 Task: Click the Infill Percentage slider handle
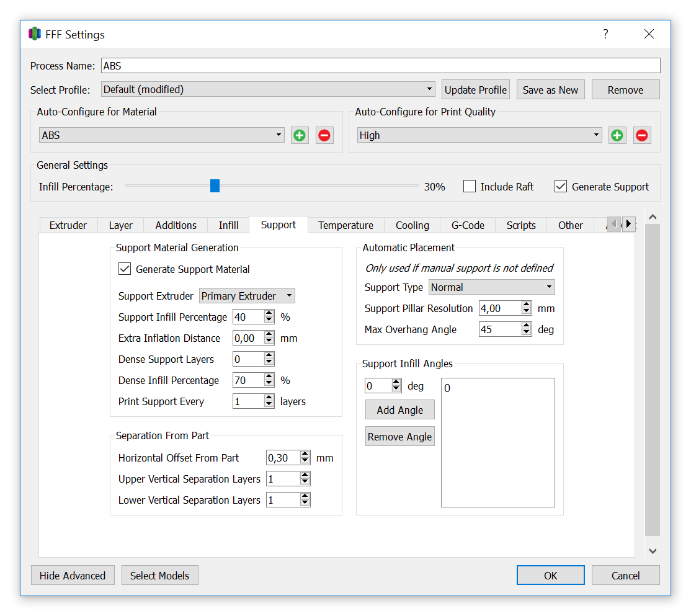215,186
